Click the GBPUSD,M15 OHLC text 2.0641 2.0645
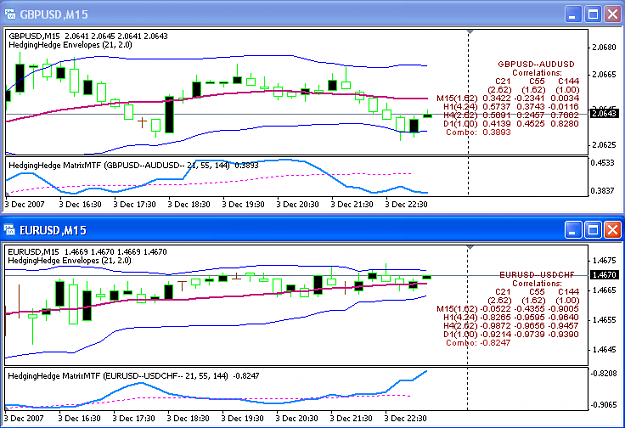The width and height of the screenshot is (625, 428). pos(90,36)
